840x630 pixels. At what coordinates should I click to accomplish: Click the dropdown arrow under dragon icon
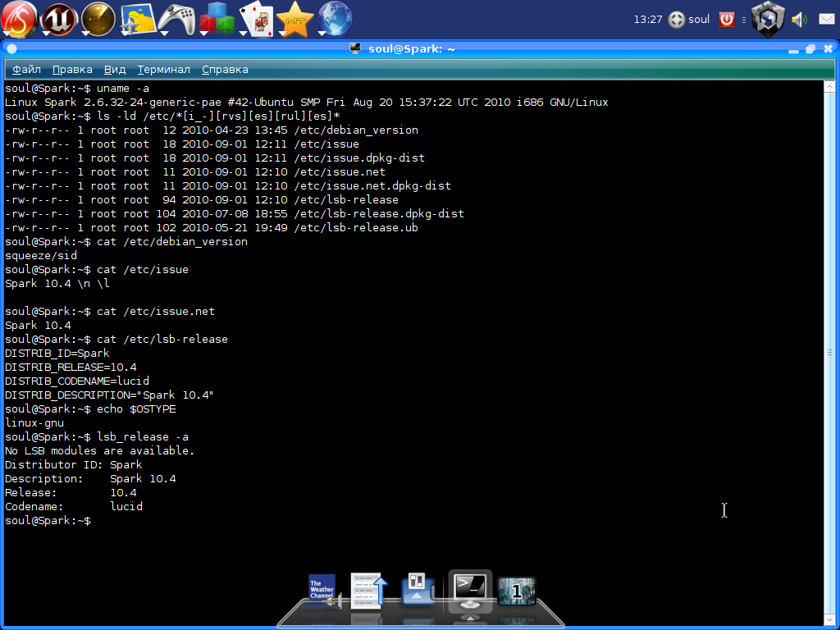(x=7, y=33)
